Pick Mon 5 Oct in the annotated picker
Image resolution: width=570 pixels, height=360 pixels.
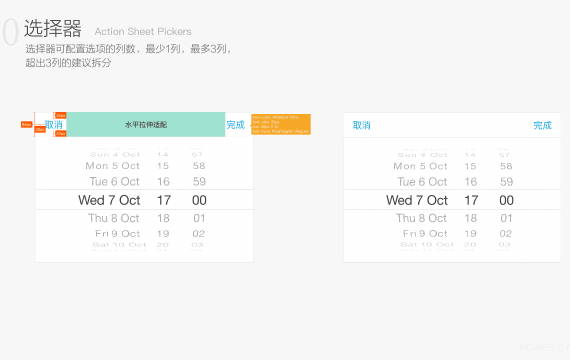[x=112, y=166]
